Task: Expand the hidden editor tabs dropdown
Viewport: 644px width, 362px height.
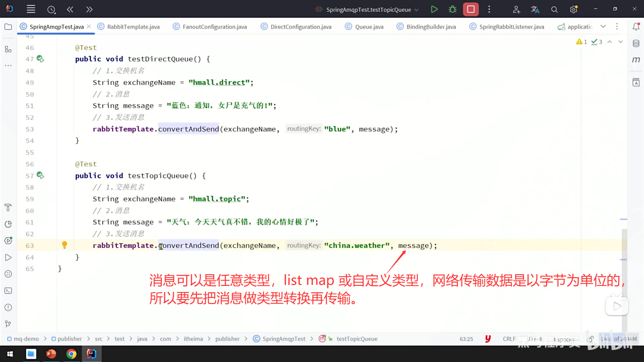Action: [603, 26]
